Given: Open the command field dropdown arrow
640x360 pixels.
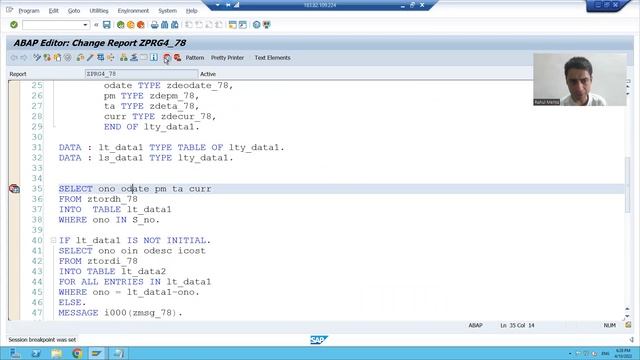Looking at the screenshot, I should point(85,25).
